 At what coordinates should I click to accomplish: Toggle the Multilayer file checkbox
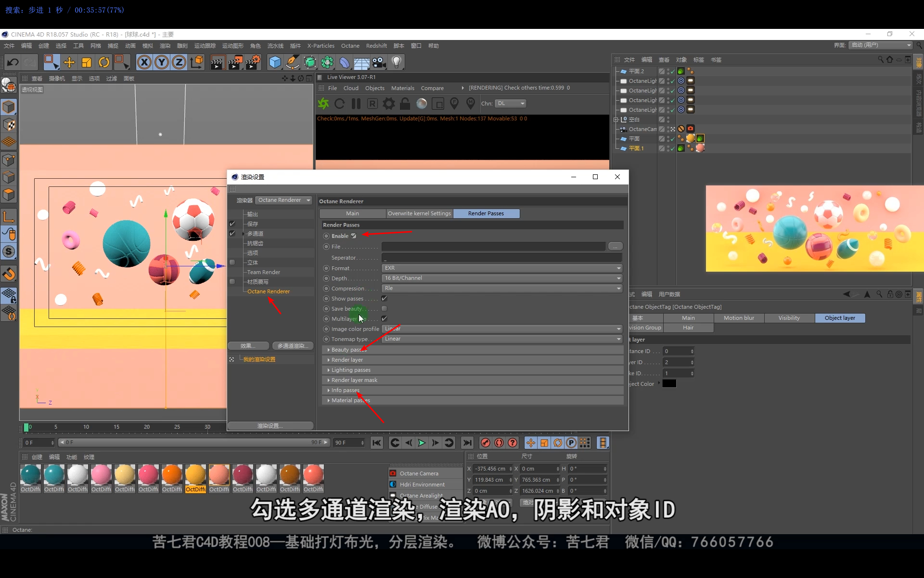coord(384,319)
